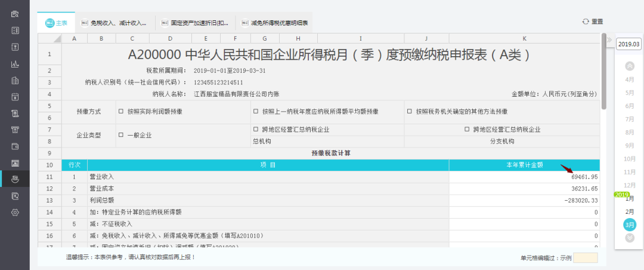Click row header 11
The width and height of the screenshot is (644, 270).
[x=49, y=177]
